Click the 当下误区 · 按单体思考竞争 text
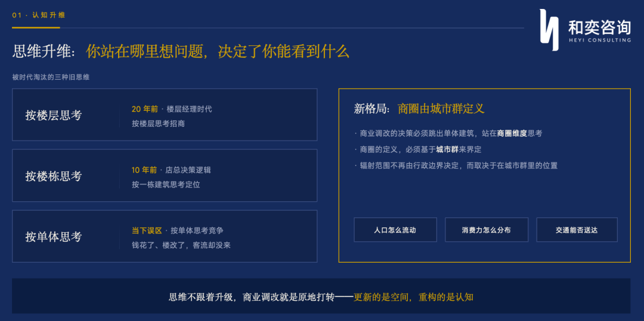Screen dimensions: 644x321 (x=178, y=231)
